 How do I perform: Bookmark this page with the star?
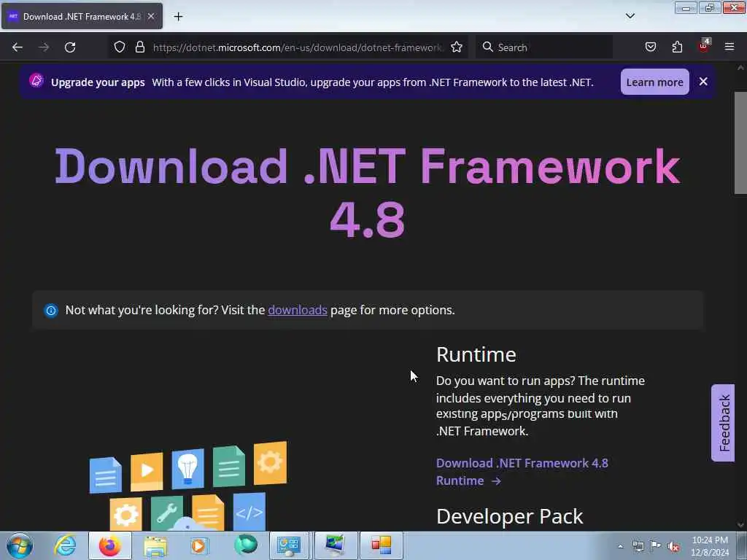[x=457, y=47]
